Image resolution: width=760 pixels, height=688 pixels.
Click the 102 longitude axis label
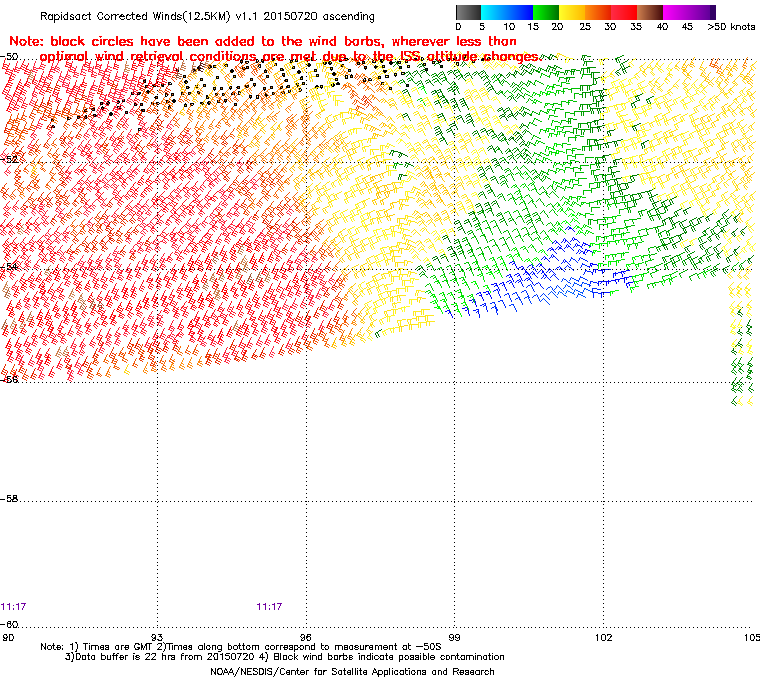coord(603,637)
